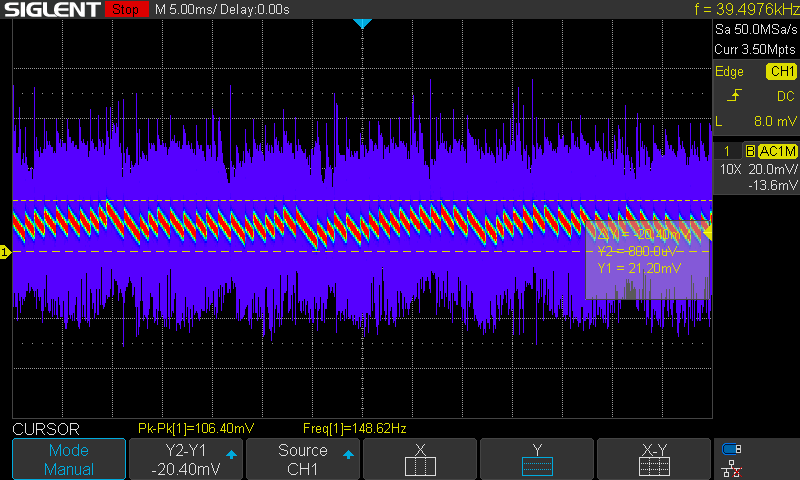Click the SIGLENT logo
The width and height of the screenshot is (800, 480).
52,10
